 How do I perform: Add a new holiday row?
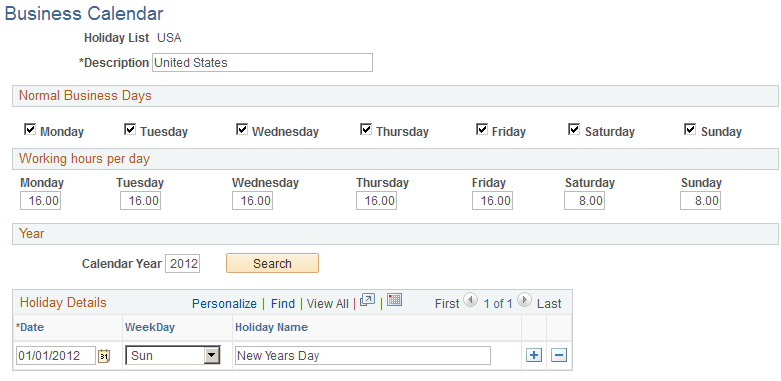tap(534, 355)
